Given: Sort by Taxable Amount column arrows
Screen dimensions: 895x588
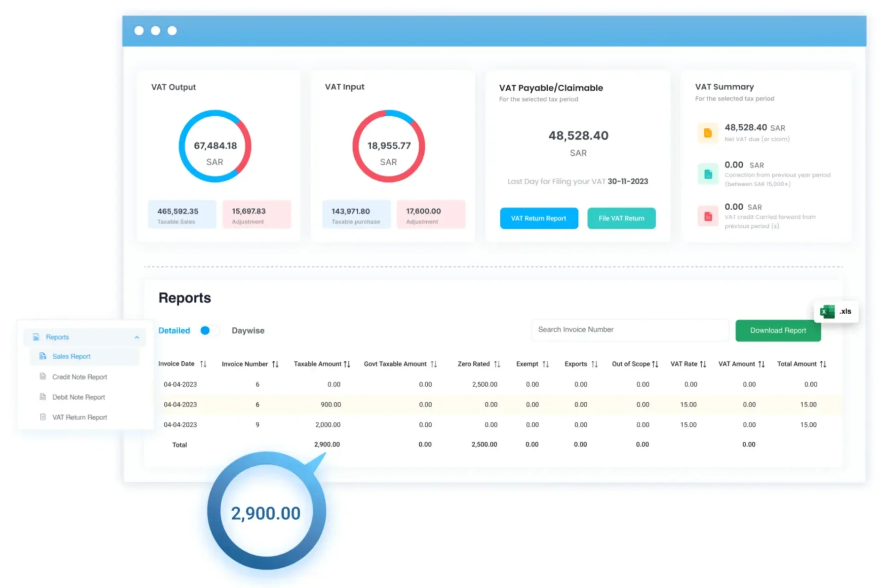Looking at the screenshot, I should point(347,364).
